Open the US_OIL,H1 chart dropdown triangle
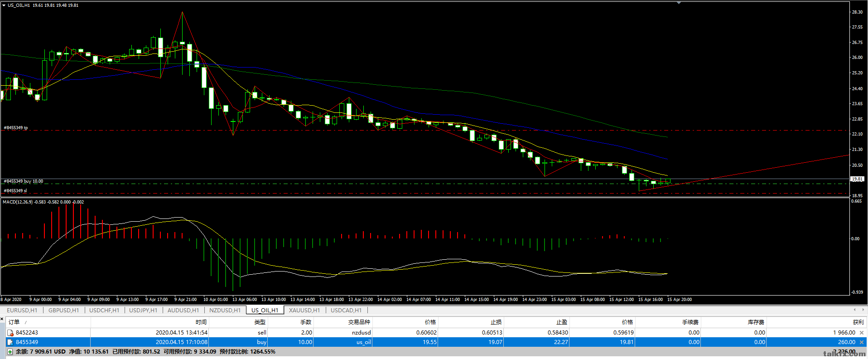This screenshot has width=868, height=359. tap(4, 5)
